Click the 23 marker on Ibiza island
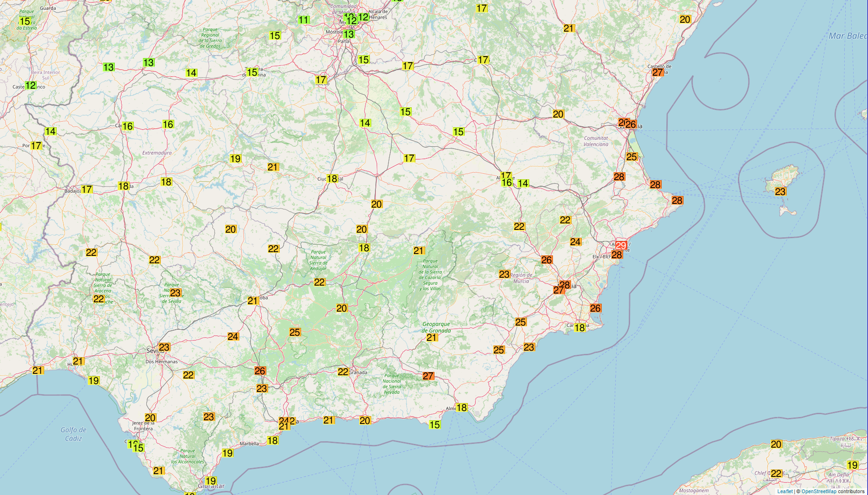The height and width of the screenshot is (495, 868). tap(780, 192)
